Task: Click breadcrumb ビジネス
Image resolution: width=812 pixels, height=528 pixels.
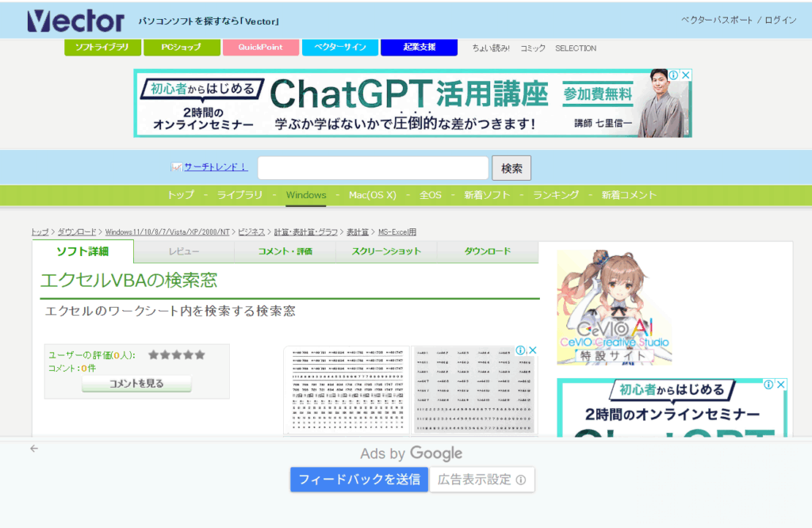Action: (251, 232)
